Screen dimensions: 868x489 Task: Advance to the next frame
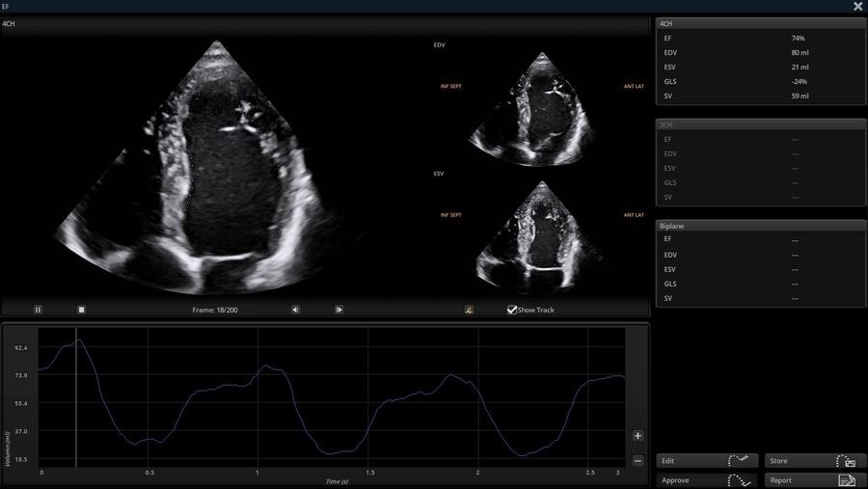tap(339, 310)
